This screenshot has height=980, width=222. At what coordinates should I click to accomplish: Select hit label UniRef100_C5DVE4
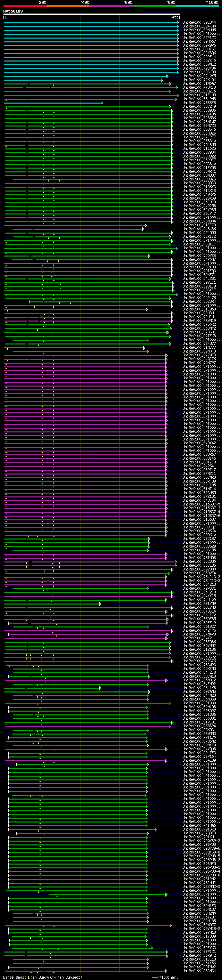click(199, 573)
